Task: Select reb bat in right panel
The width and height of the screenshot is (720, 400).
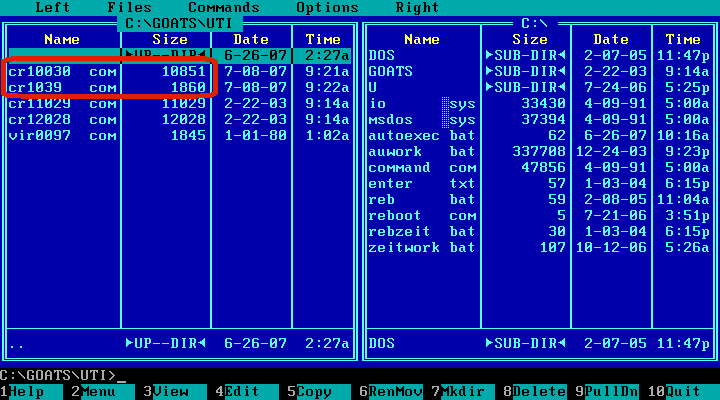Action: tap(539, 200)
